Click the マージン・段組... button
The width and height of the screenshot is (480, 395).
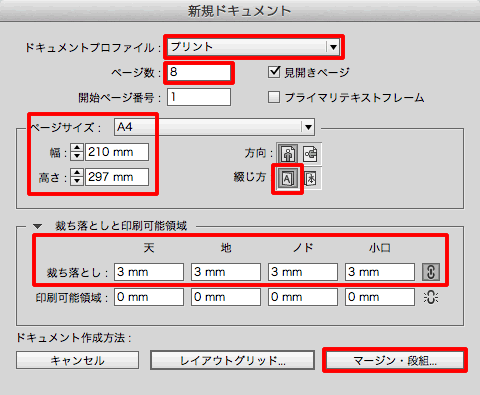[x=395, y=360]
